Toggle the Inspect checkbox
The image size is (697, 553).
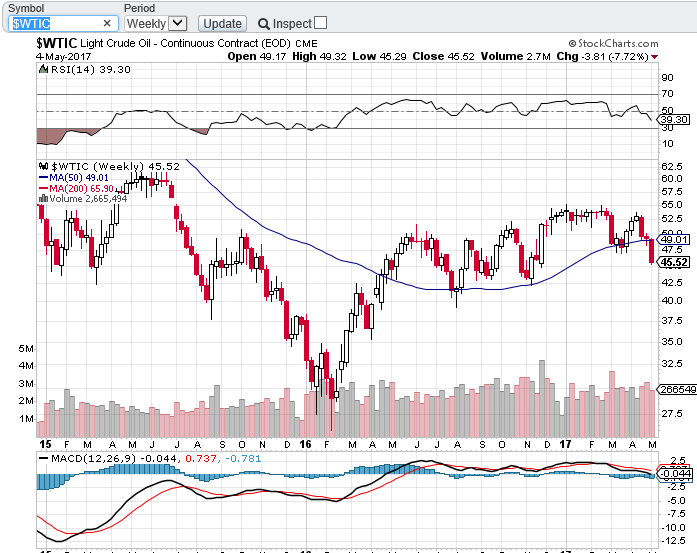pos(320,23)
